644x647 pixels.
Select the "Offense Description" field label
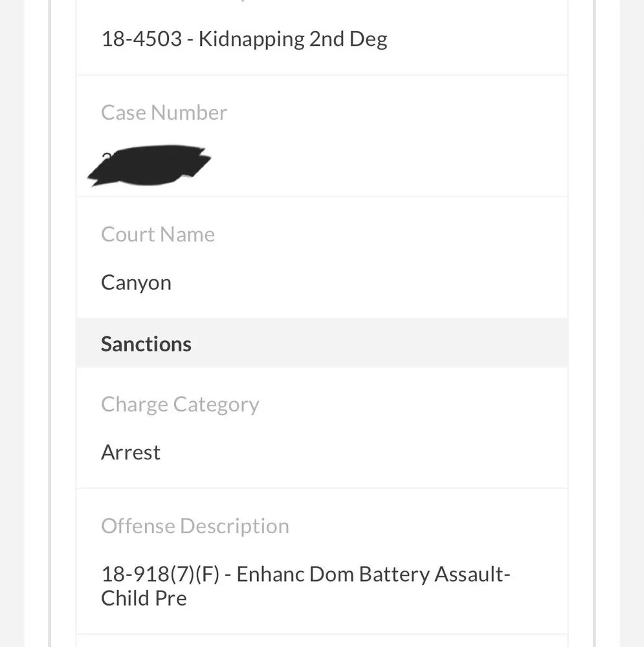click(195, 526)
